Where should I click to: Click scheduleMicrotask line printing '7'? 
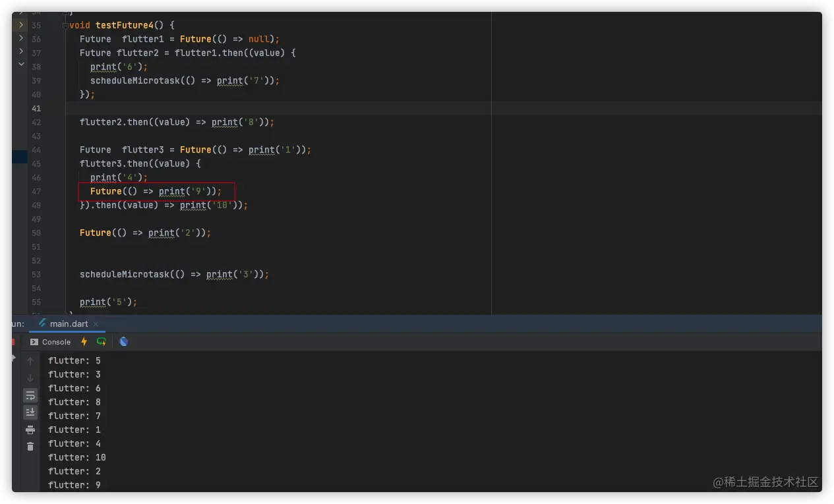click(x=185, y=80)
